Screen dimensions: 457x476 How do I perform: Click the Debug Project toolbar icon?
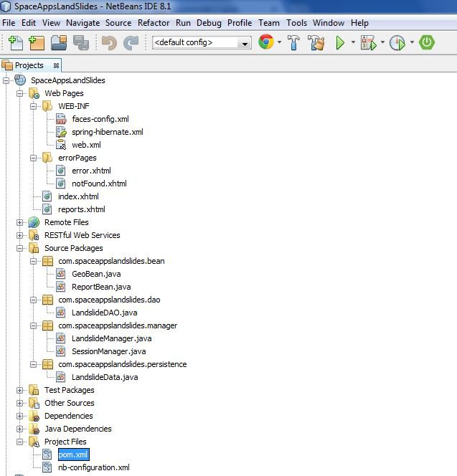coord(368,43)
